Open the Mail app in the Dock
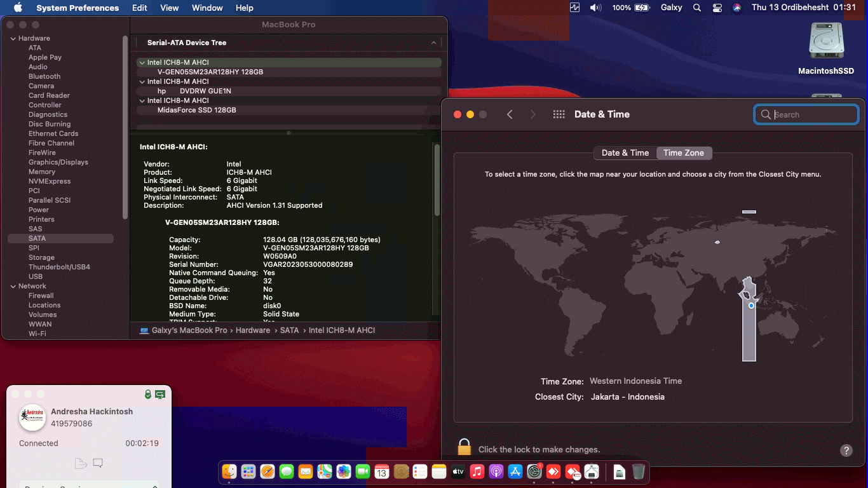 (x=306, y=471)
